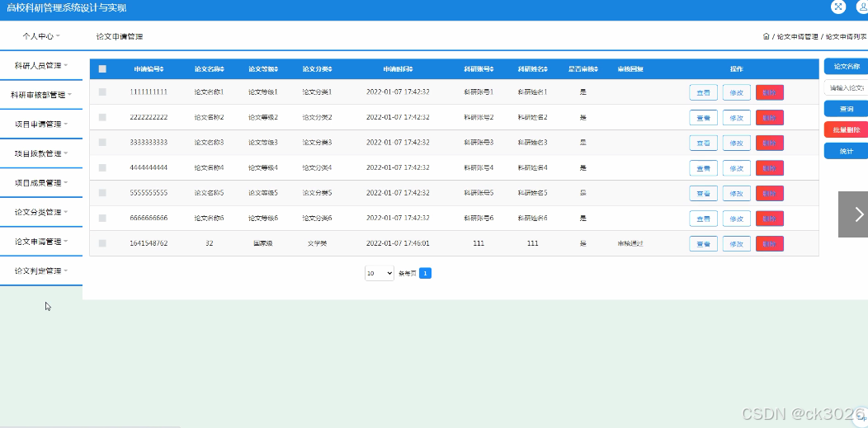Sort by 申请编号 column sort icon
The image size is (868, 428).
(x=162, y=69)
